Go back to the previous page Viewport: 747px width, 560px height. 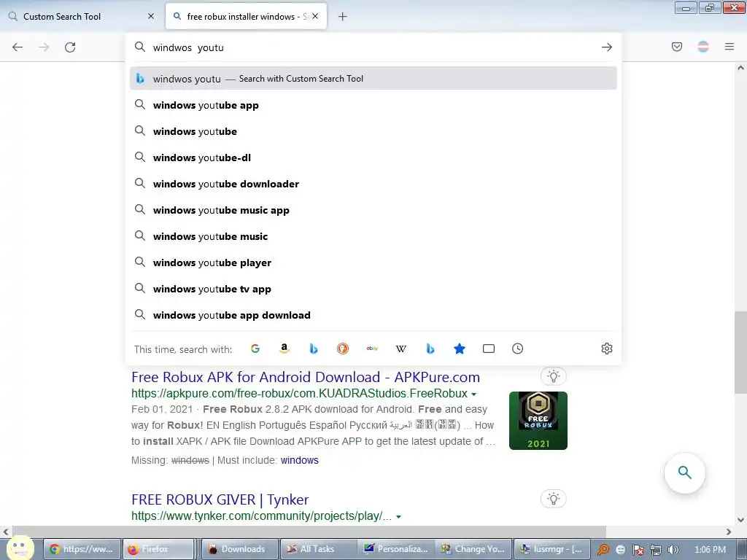pos(18,47)
